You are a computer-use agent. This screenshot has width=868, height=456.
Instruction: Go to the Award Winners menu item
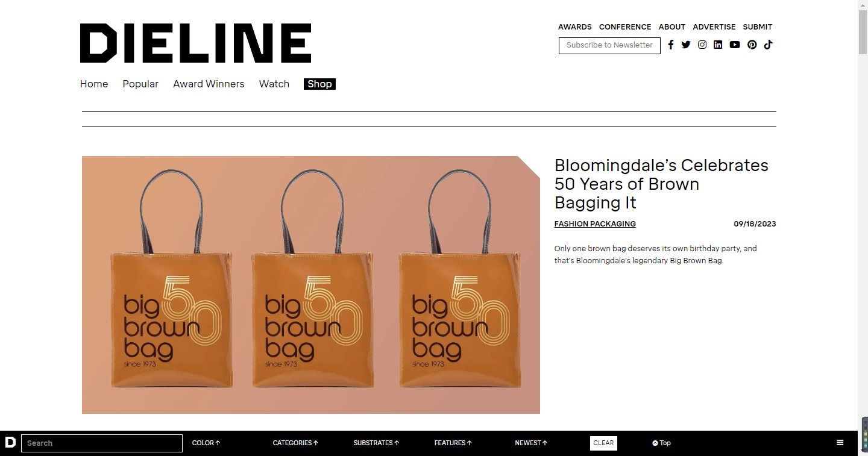click(209, 84)
